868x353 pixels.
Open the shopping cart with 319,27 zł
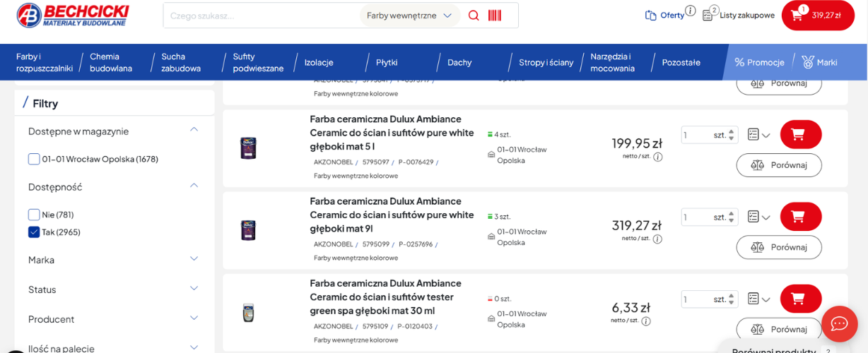(818, 16)
